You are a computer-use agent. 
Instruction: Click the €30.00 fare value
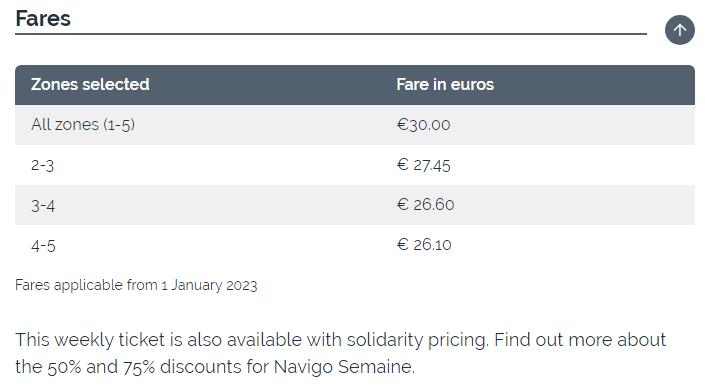coord(423,125)
